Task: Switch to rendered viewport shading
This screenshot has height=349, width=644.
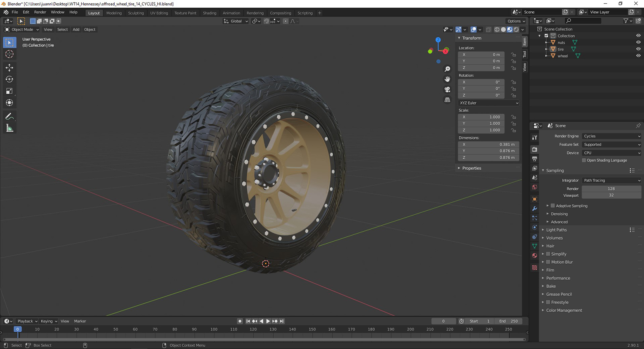Action: click(x=516, y=29)
